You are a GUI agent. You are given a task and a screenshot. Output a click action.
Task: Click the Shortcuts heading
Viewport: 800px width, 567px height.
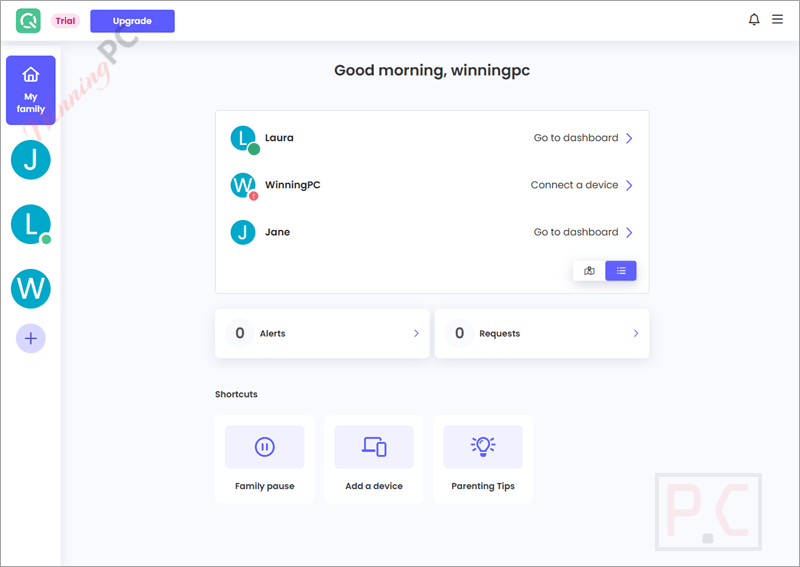point(236,395)
